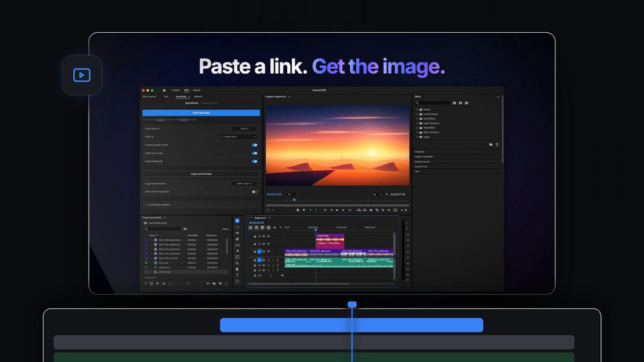
Task: Expand Supported Formats section
Action: [x=201, y=204]
